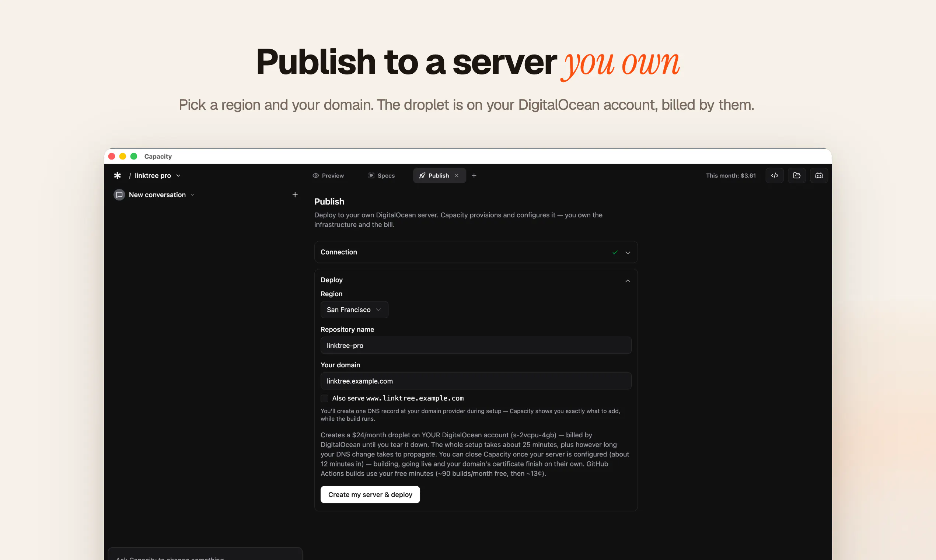Screen dimensions: 936x560
Task: Focus the Ask Capacity chat input
Action: (x=205, y=554)
